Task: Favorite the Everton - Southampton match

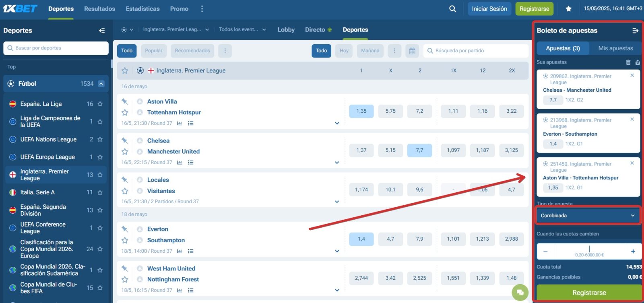Action: coord(125,240)
